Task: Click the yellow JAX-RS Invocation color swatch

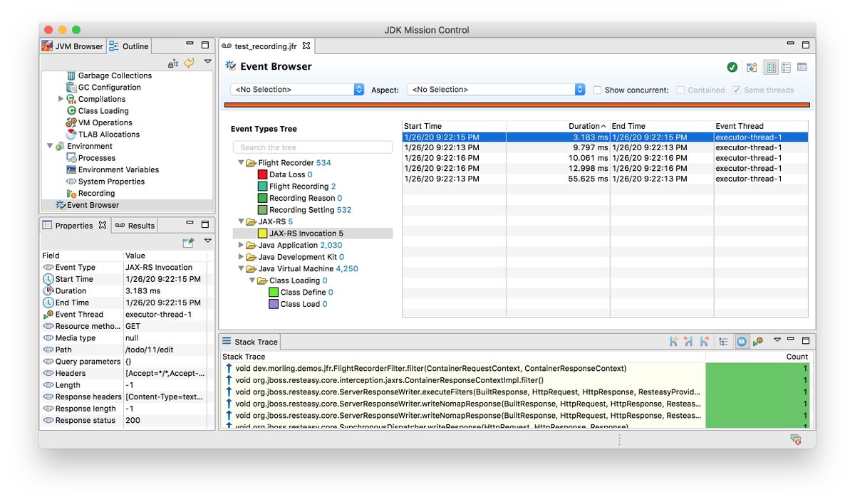Action: click(x=262, y=233)
